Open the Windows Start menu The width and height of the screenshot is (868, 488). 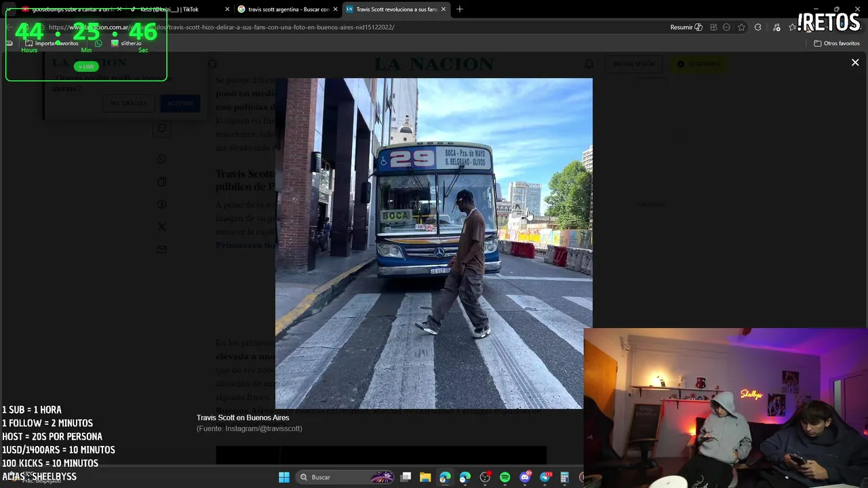tap(284, 477)
